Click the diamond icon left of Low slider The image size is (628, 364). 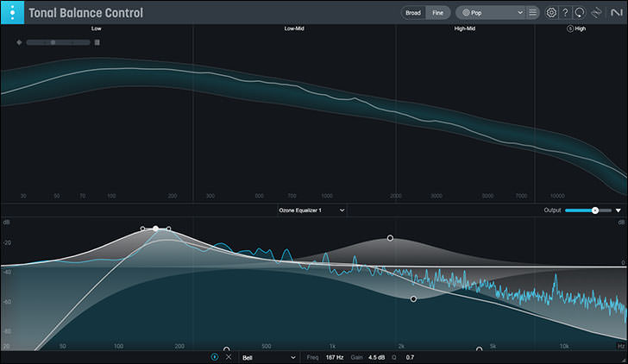pyautogui.click(x=19, y=42)
